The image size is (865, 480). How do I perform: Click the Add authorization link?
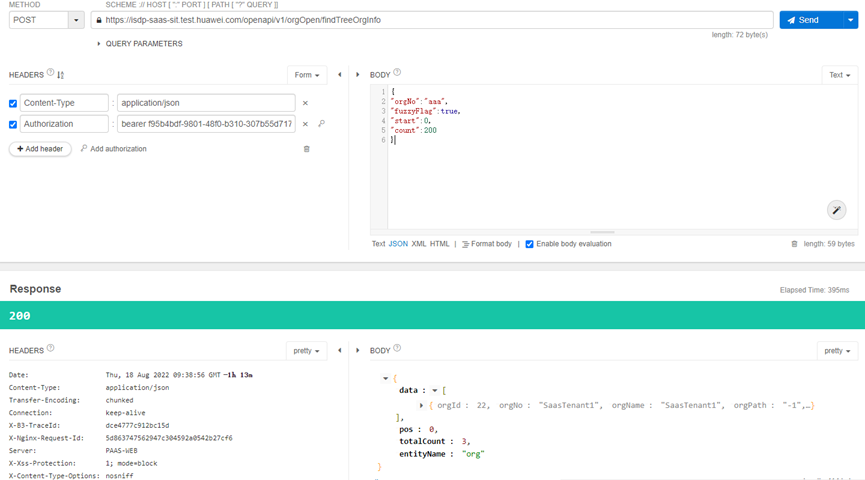[114, 148]
